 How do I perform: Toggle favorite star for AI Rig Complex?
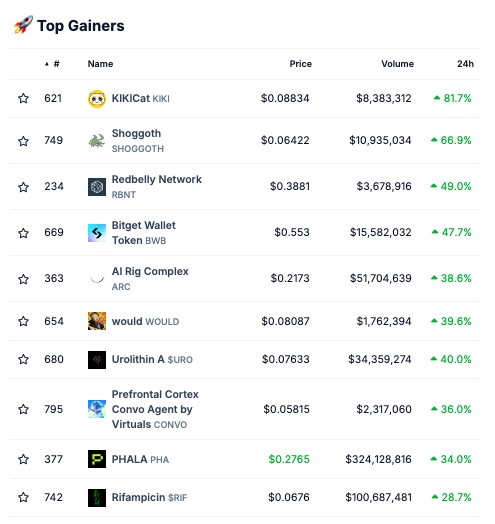click(23, 278)
